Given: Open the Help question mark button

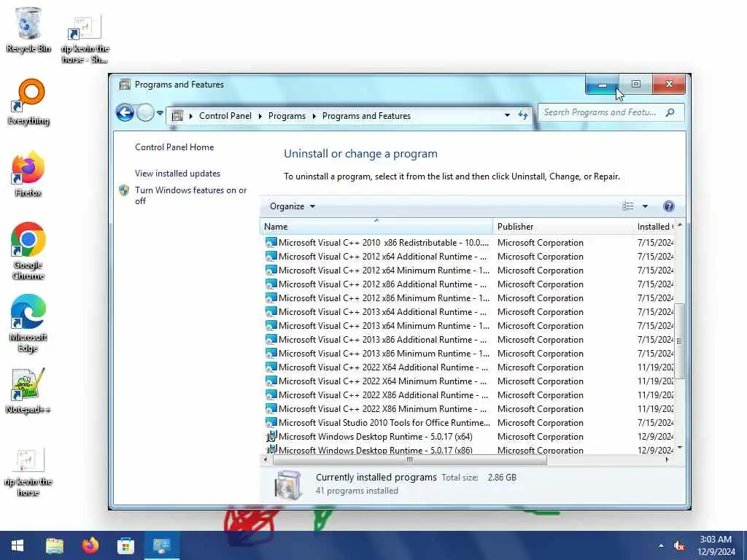Looking at the screenshot, I should coord(668,206).
